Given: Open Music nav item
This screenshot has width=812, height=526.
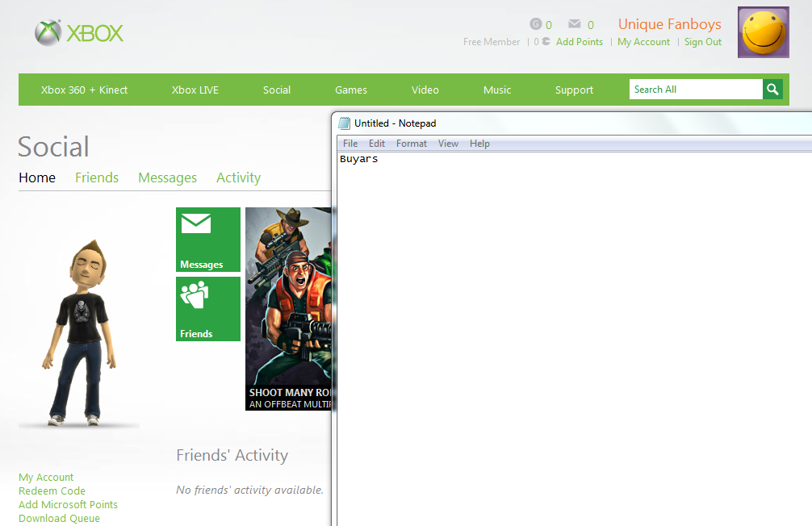Looking at the screenshot, I should (497, 90).
